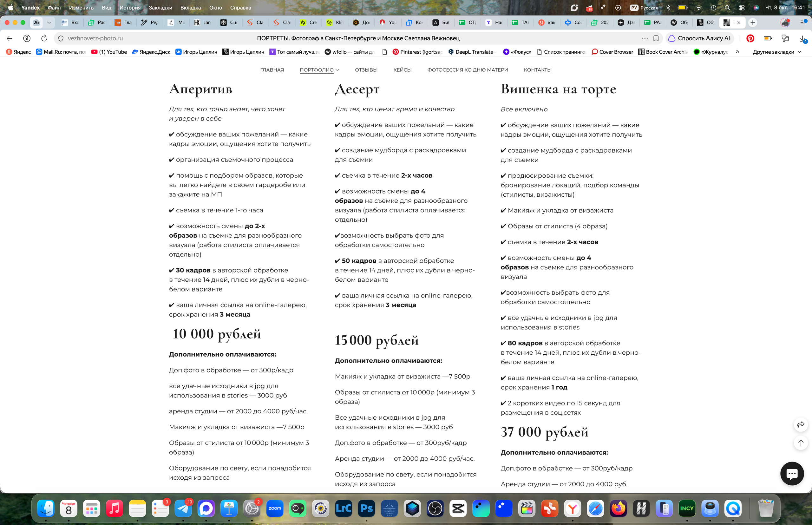Go to ГЛАВНАЯ page link
This screenshot has width=812, height=525.
pyautogui.click(x=272, y=70)
